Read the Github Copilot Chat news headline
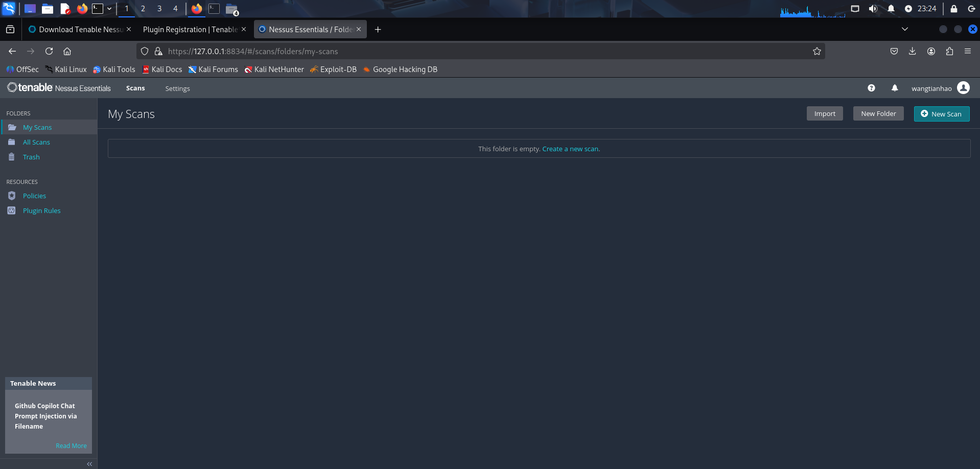 [x=46, y=416]
